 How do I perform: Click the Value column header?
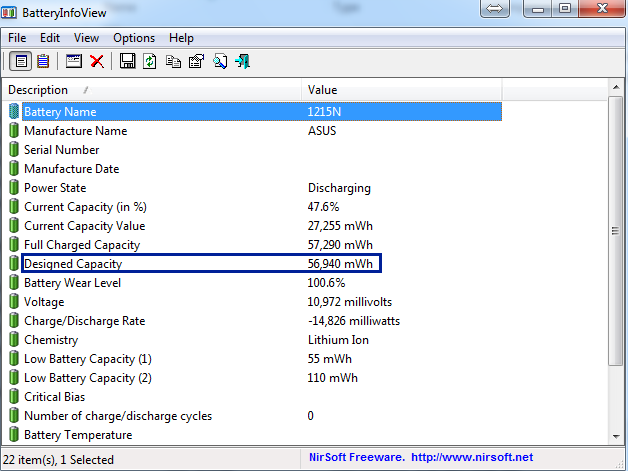[x=400, y=90]
